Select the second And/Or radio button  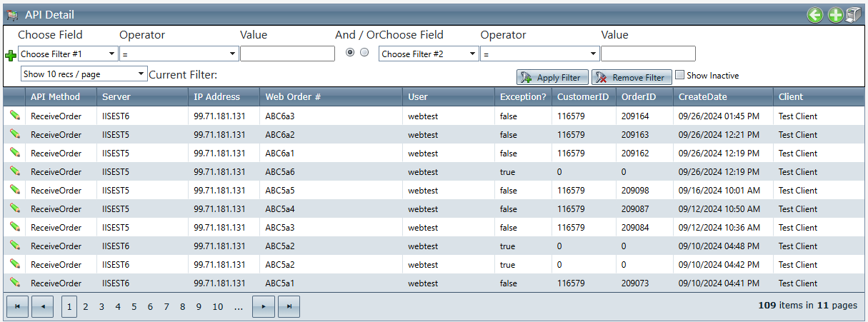(364, 53)
